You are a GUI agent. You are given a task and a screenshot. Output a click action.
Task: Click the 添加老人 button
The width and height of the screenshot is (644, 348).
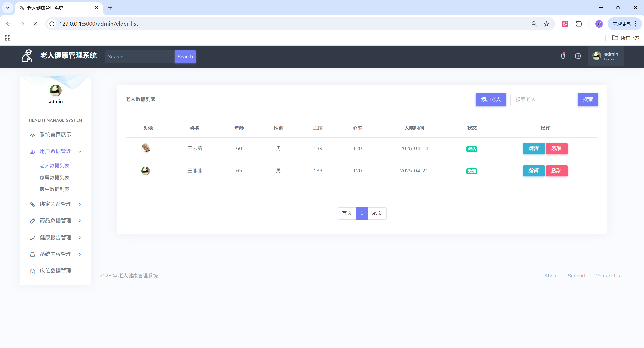(x=490, y=99)
